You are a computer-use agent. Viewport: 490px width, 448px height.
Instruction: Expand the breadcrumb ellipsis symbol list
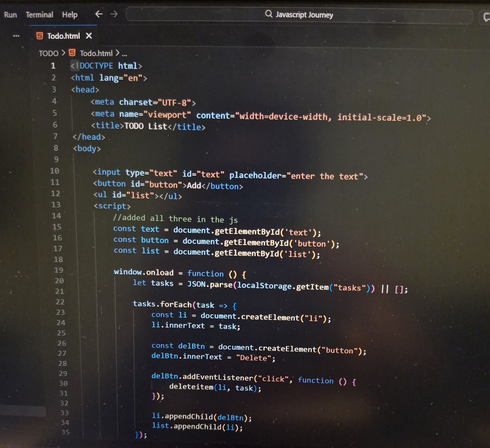124,54
